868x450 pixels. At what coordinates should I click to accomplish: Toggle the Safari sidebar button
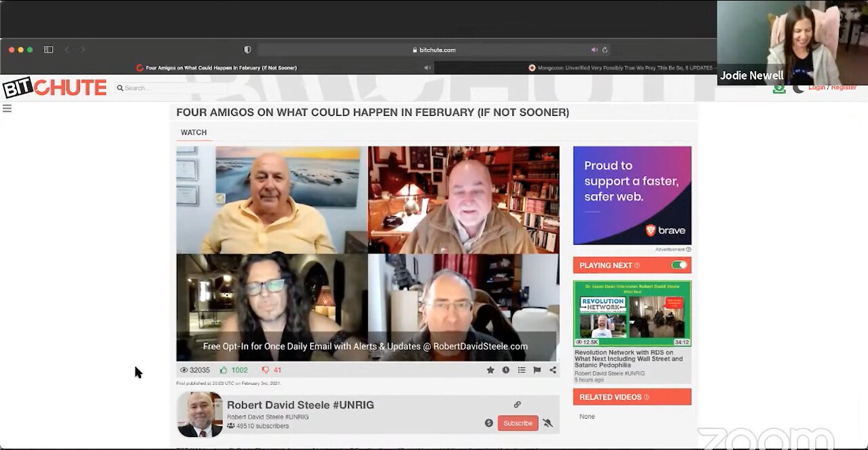click(49, 49)
